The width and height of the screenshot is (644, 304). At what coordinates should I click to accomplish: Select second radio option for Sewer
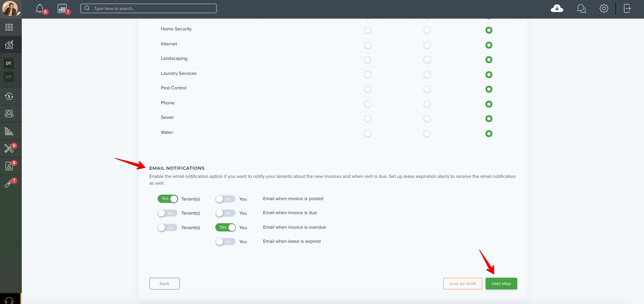(427, 119)
